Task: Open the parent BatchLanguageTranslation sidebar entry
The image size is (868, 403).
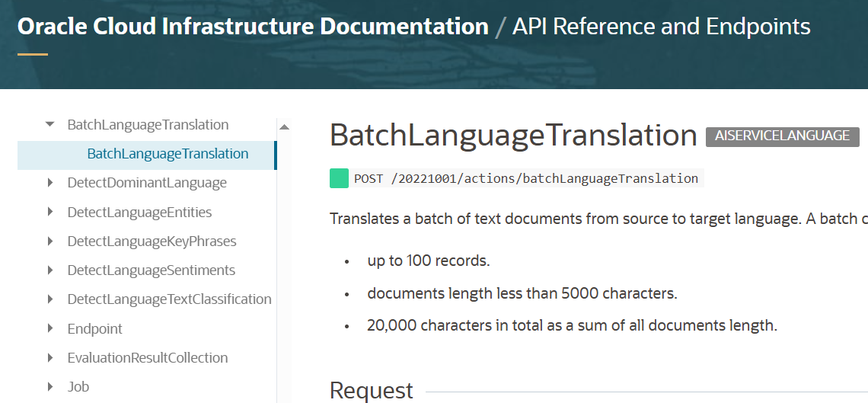Action: (148, 124)
